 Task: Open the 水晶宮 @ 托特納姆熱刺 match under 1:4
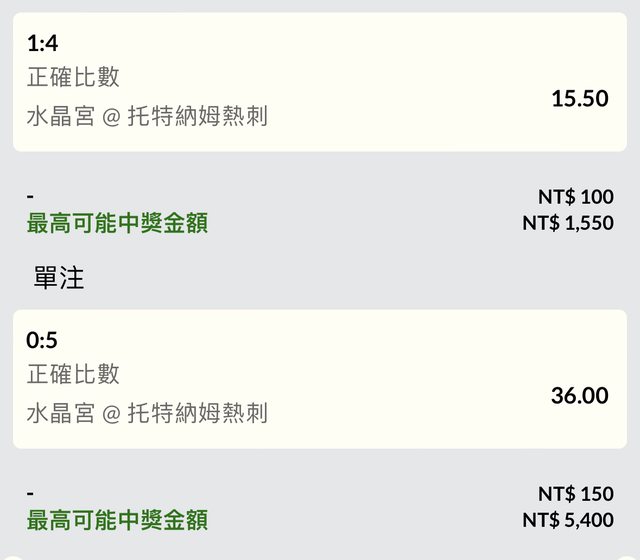[147, 116]
